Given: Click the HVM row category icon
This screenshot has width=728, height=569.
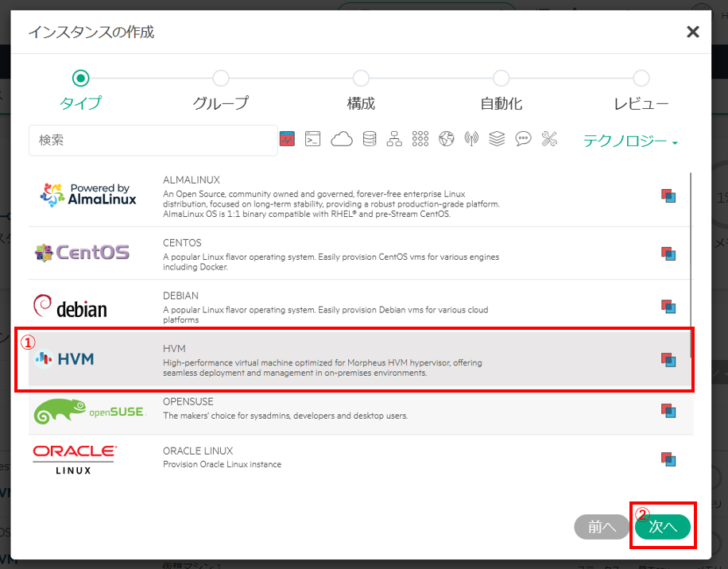Looking at the screenshot, I should point(668,360).
